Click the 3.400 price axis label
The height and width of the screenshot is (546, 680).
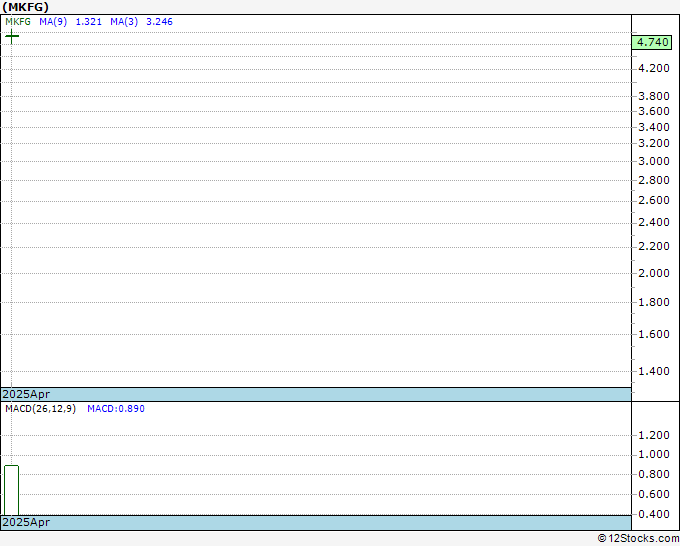pos(654,128)
